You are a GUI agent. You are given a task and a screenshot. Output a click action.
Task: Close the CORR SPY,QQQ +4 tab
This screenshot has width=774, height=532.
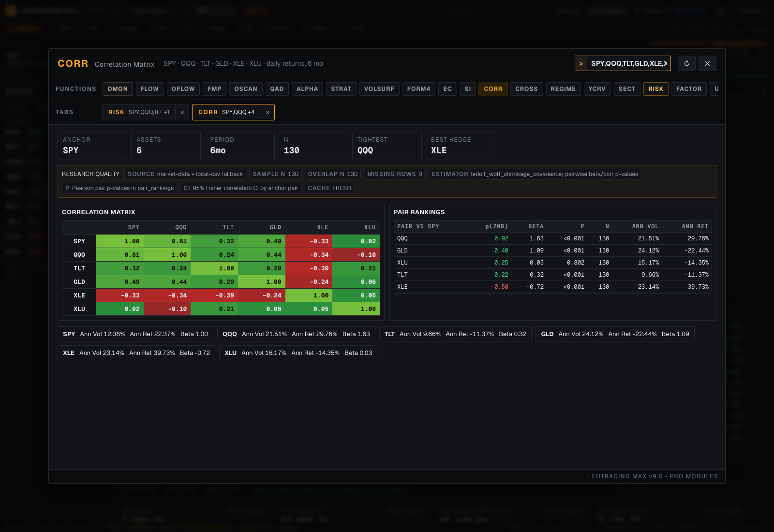point(268,112)
